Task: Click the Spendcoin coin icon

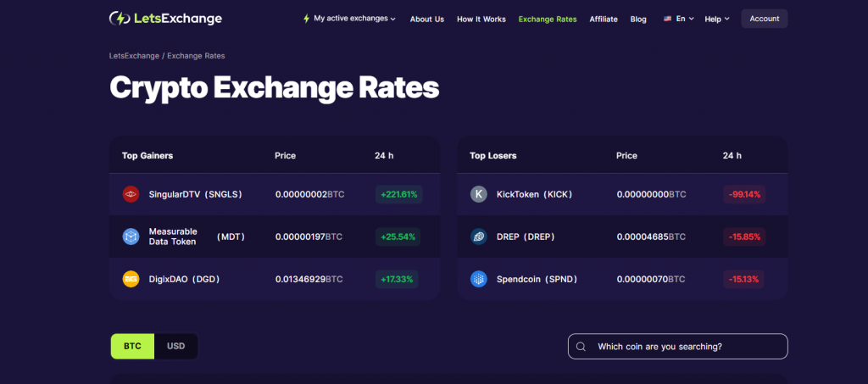Action: point(479,279)
